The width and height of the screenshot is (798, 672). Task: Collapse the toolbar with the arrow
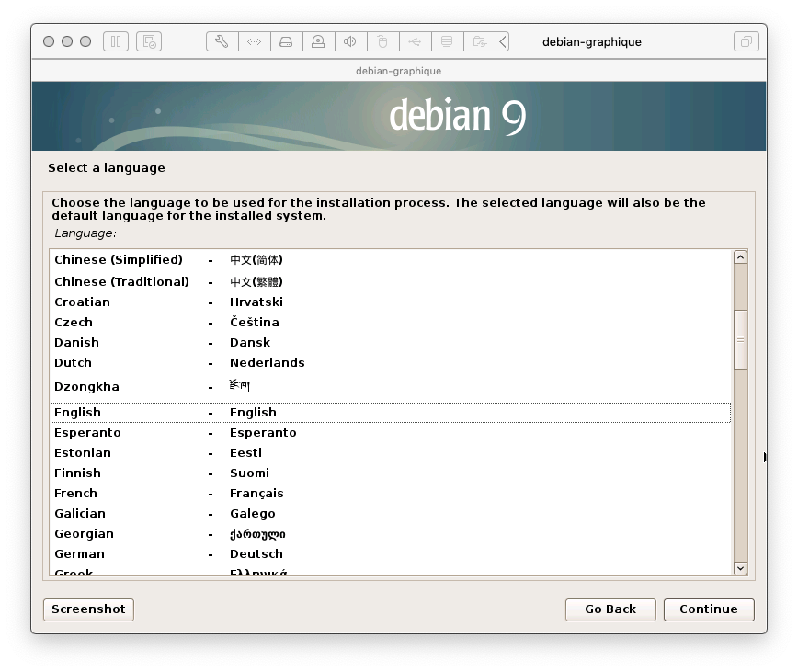pos(502,41)
